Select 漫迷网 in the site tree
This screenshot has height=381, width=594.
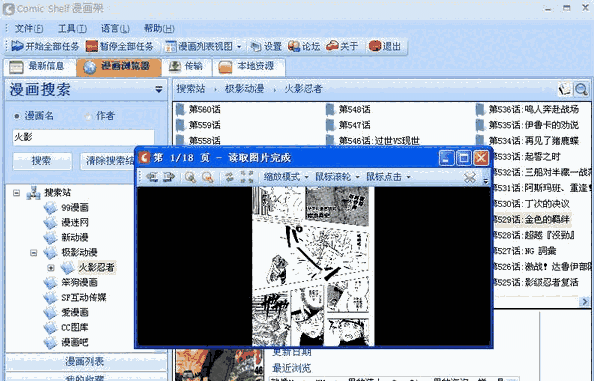point(75,223)
